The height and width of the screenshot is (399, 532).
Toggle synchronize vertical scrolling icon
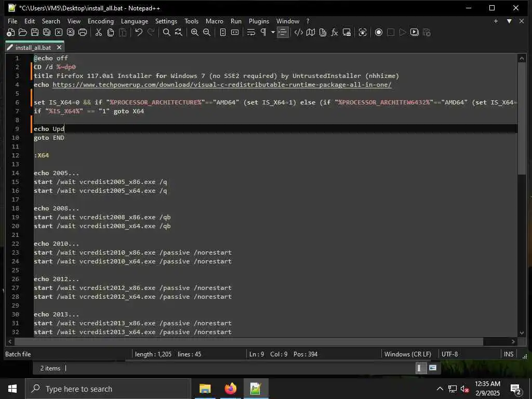click(x=223, y=33)
